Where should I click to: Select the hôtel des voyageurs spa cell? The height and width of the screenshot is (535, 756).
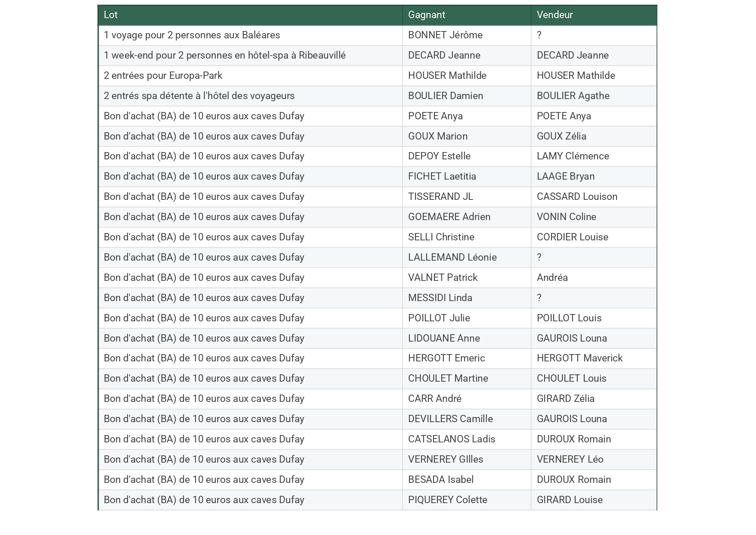point(199,96)
